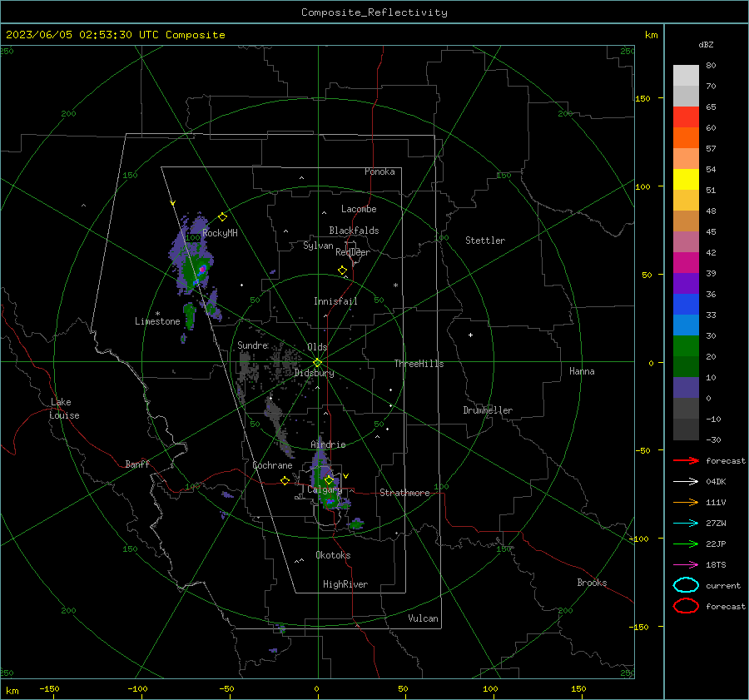
Task: Click the orange 111V arrow icon
Action: point(686,502)
